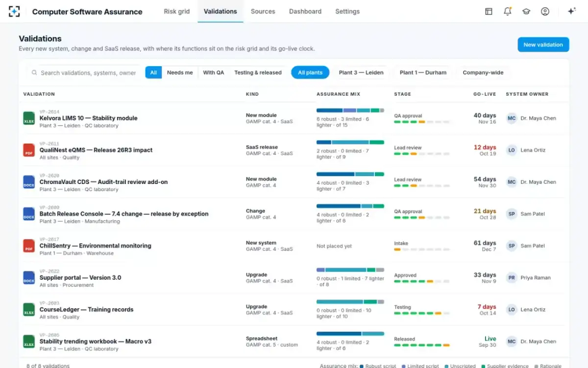Sort by the Go-live column header
This screenshot has height=368, width=588.
[x=485, y=94]
